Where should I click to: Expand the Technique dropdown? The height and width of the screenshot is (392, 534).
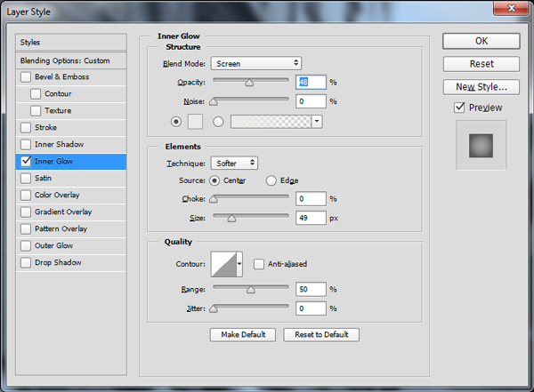click(x=235, y=164)
